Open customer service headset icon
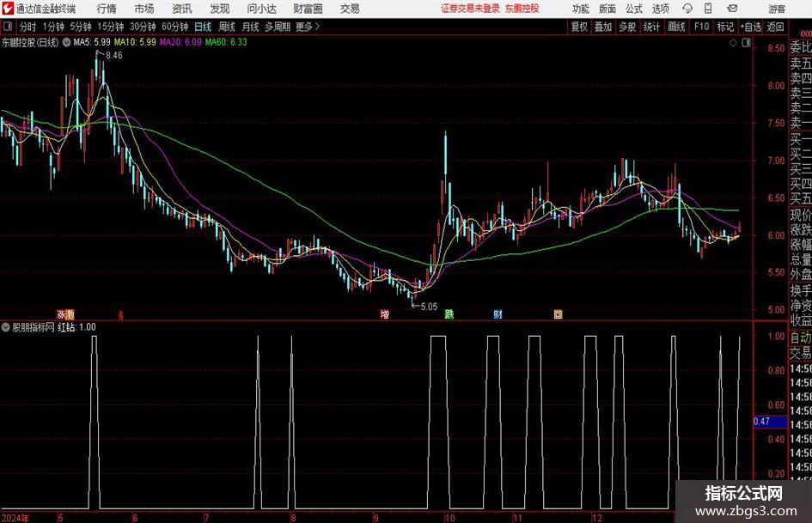 687,9
